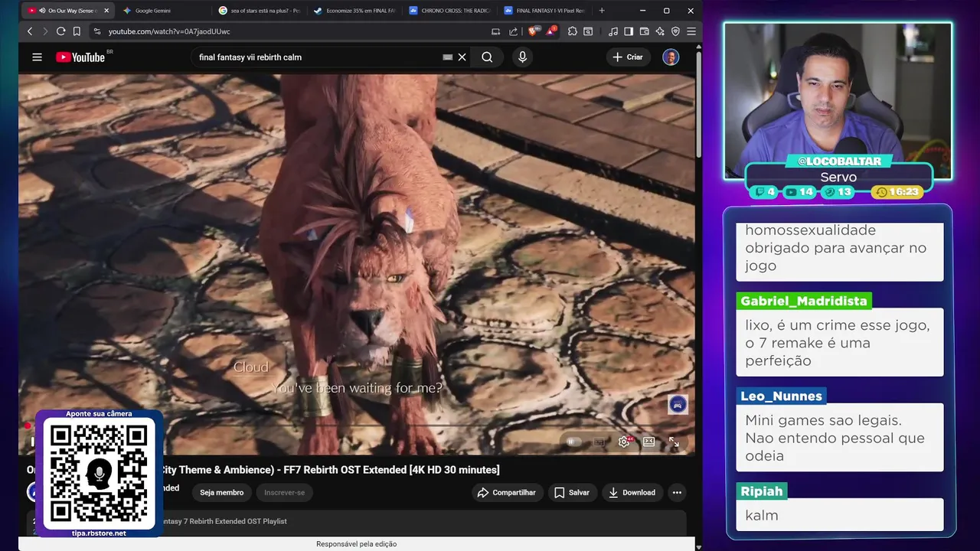Click the 'kalm' chat message
Screen dimensions: 980x551
[840, 515]
